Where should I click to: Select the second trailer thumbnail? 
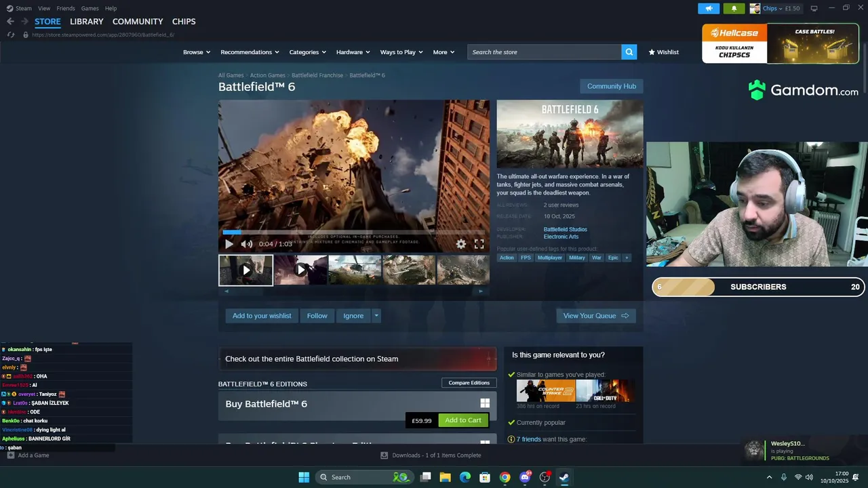click(300, 270)
